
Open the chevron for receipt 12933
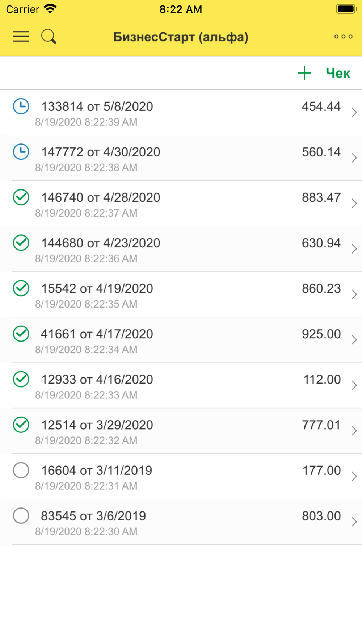point(354,385)
